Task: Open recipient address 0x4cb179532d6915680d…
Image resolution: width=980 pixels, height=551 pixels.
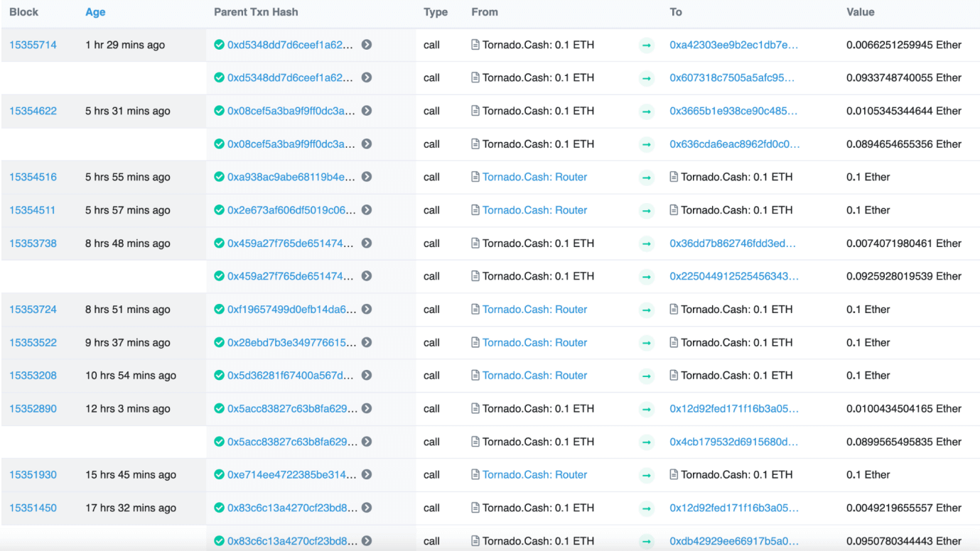Action: pos(734,442)
